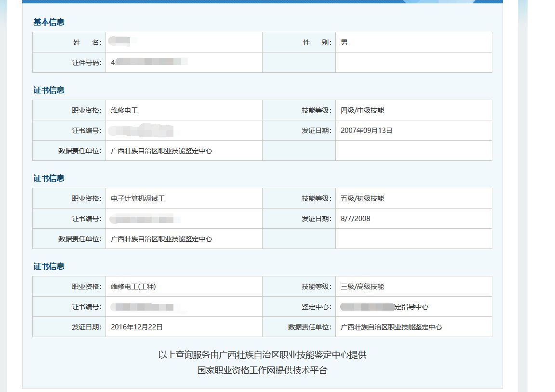Click the 维修电工 qualification dated 2007
This screenshot has height=392, width=555.
[x=124, y=110]
